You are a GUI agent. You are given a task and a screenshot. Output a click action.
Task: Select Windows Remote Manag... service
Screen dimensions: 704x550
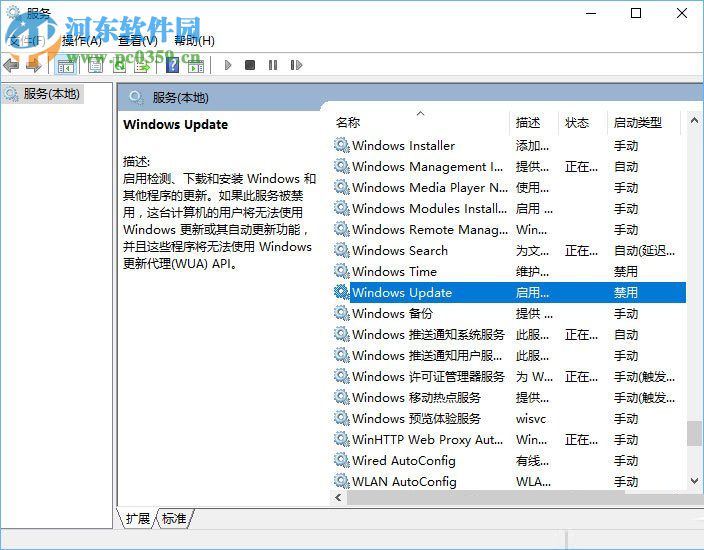click(510, 229)
